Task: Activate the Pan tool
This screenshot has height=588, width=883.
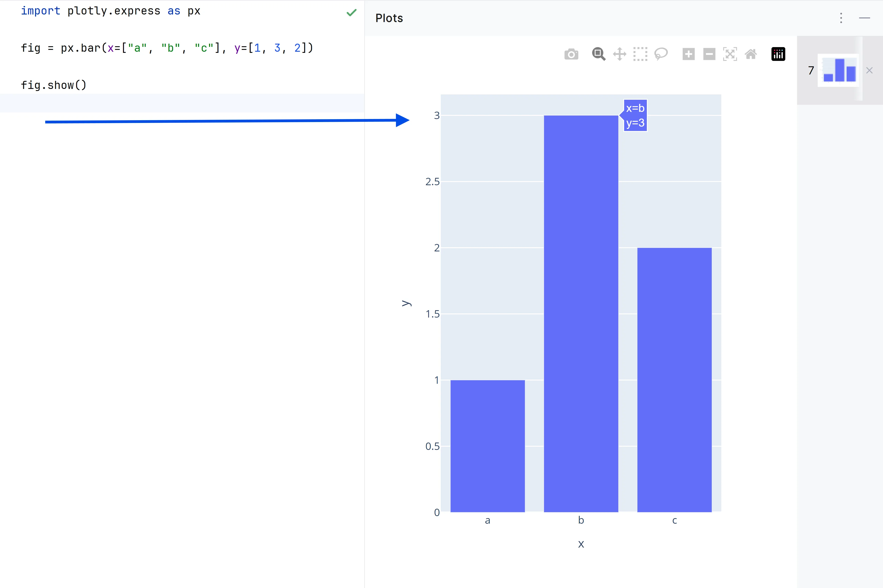Action: click(619, 54)
